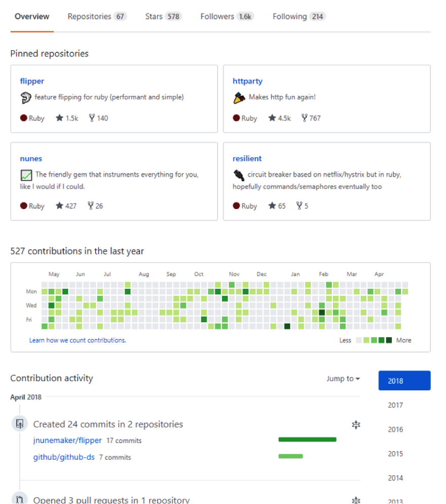Click the star icon on resilient card
The height and width of the screenshot is (504, 446).
click(272, 206)
